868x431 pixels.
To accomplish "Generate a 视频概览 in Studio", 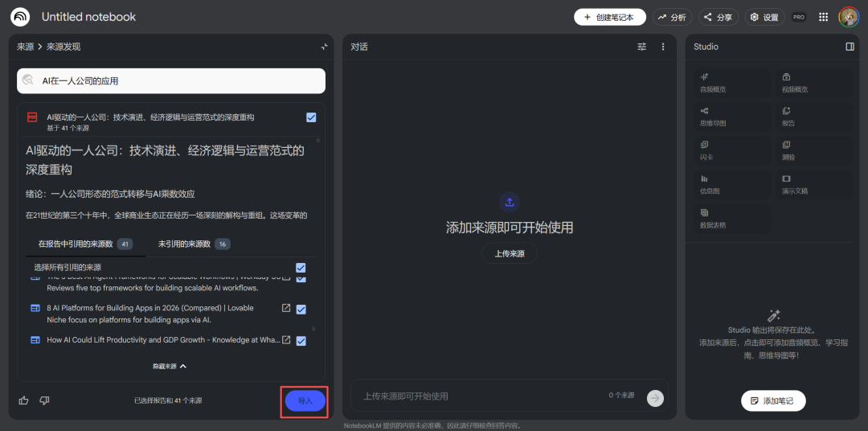I will point(813,83).
